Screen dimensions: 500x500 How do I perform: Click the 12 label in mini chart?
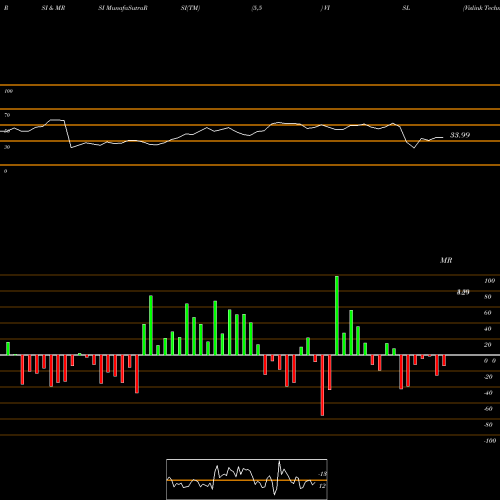pyautogui.click(x=322, y=486)
